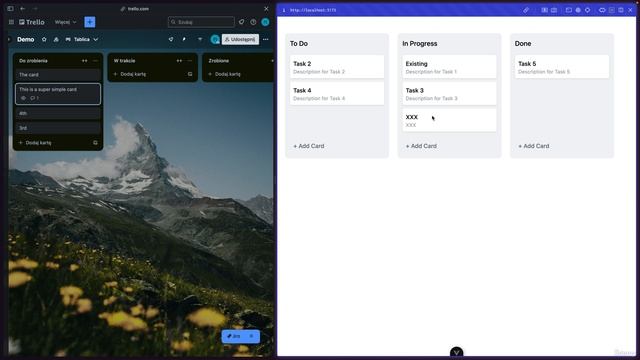
Task: Click the Done column header
Action: point(523,44)
